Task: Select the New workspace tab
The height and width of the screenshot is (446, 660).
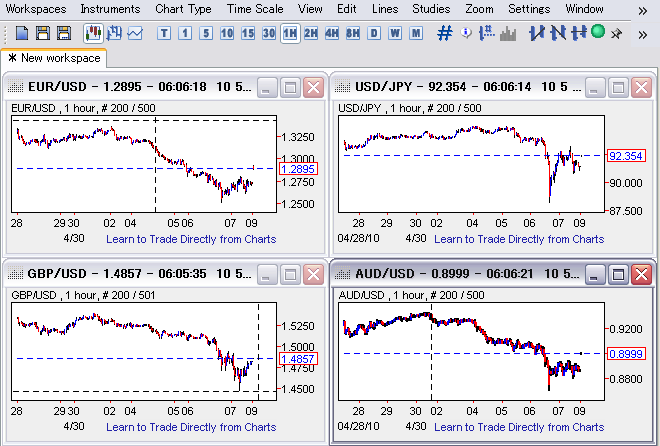Action: point(54,58)
